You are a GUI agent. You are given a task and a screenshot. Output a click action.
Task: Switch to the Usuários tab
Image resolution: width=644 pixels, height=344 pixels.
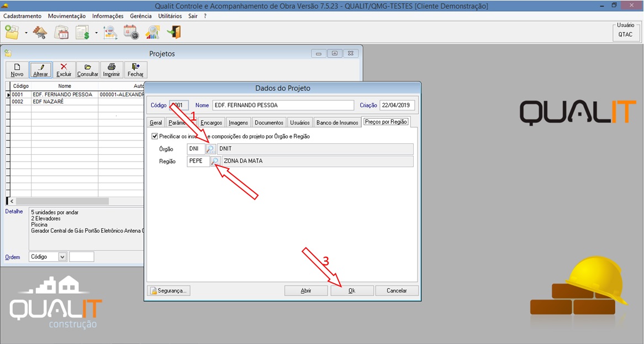click(300, 123)
